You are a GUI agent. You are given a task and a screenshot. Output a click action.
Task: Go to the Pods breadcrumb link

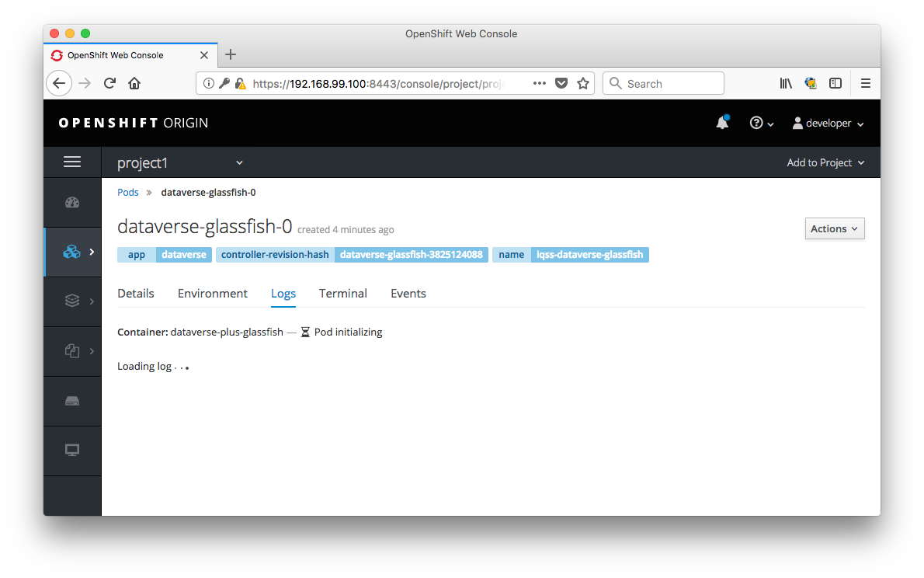click(x=128, y=192)
